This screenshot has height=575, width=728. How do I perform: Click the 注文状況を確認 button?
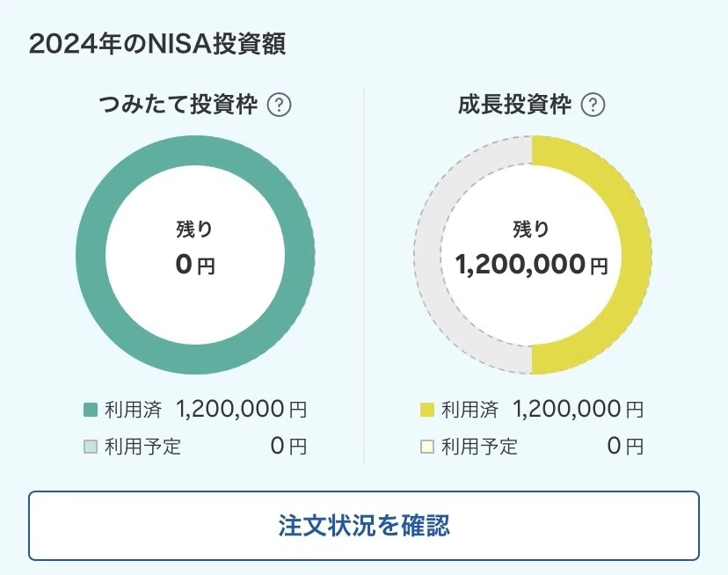[364, 526]
